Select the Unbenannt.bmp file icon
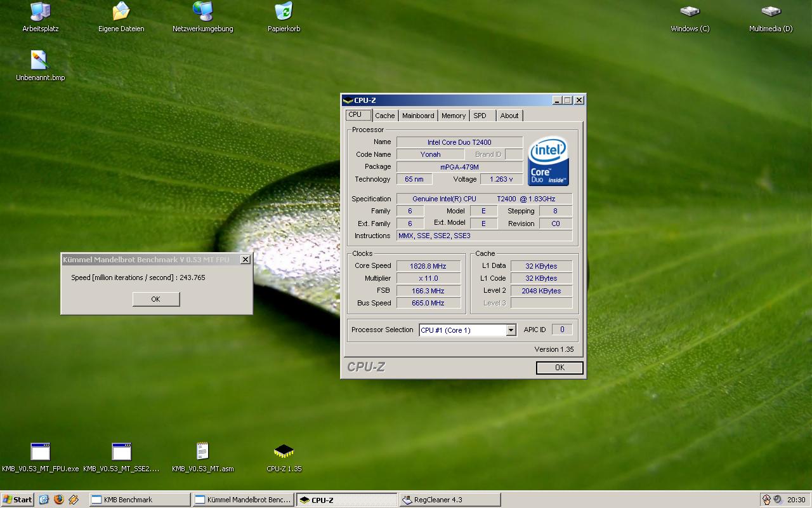 40,61
